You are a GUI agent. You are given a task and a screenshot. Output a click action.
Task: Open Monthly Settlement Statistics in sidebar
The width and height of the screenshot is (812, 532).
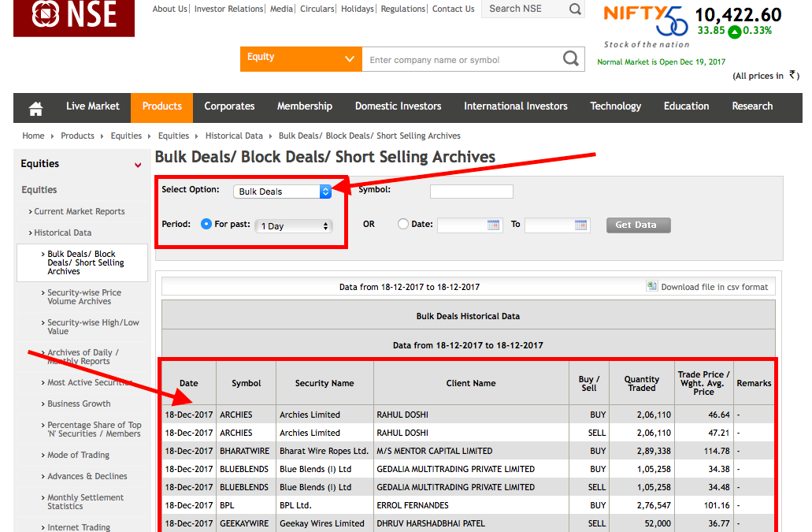point(85,502)
